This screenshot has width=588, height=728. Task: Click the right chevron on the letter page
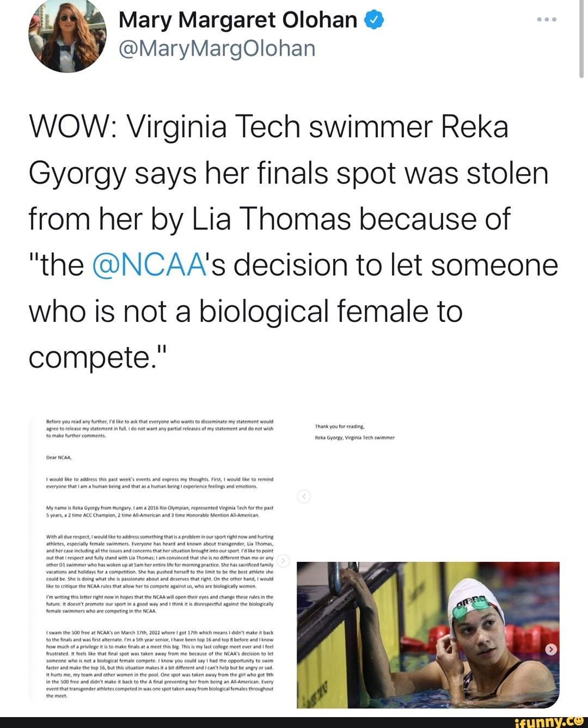[x=283, y=561]
